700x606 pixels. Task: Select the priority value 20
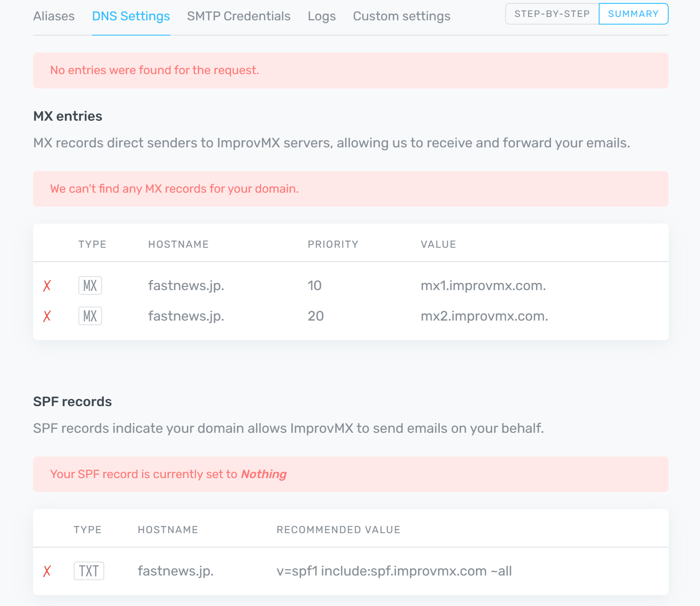click(x=316, y=316)
